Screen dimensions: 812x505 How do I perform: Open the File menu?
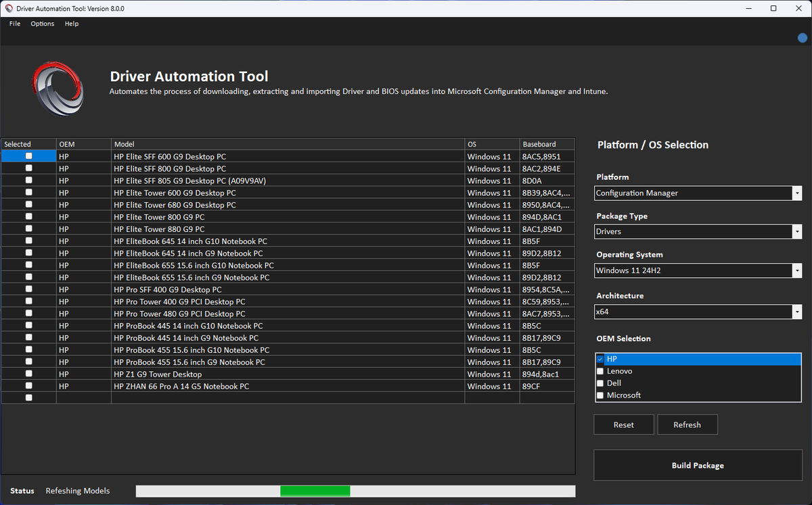coord(15,24)
